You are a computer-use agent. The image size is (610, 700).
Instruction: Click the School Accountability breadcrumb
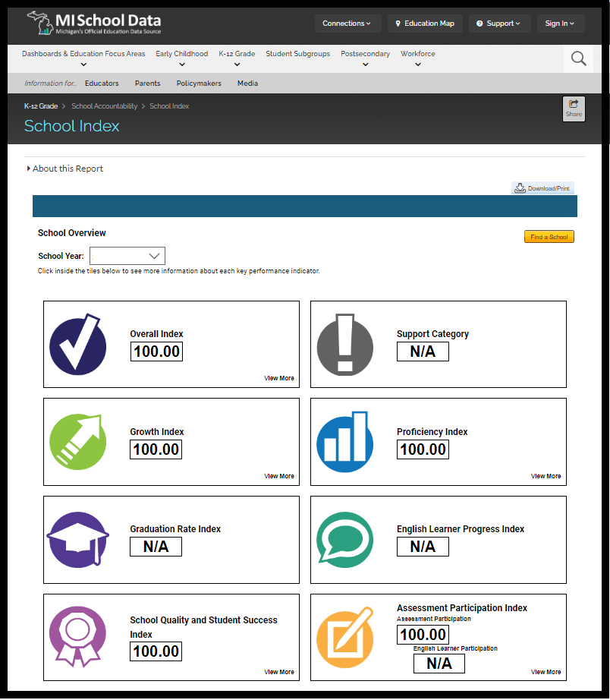[x=105, y=106]
